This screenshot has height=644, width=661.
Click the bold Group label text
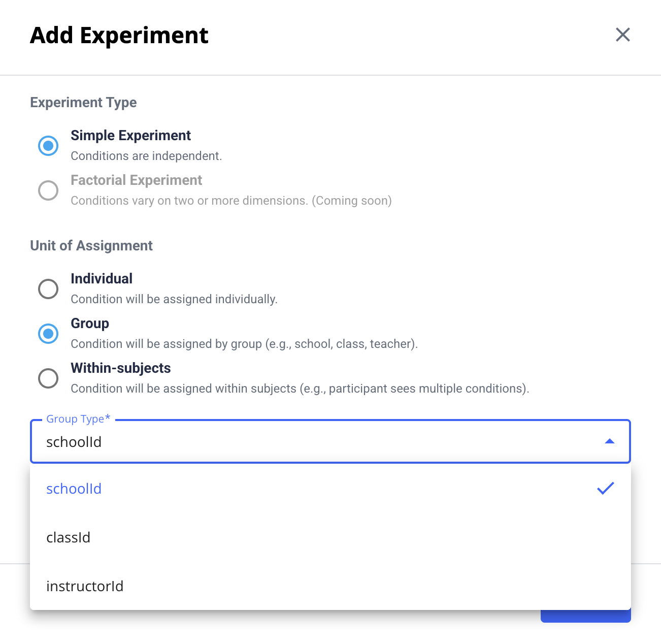(x=90, y=324)
